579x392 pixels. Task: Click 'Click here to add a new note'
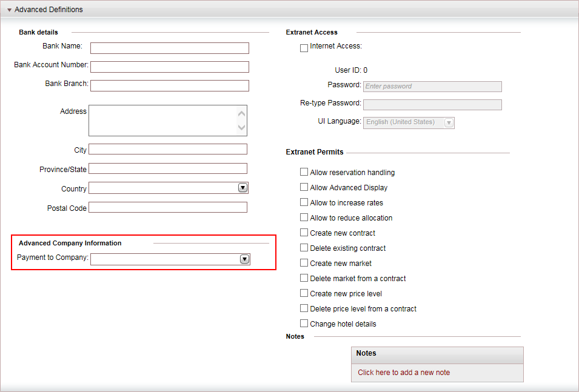tap(404, 373)
